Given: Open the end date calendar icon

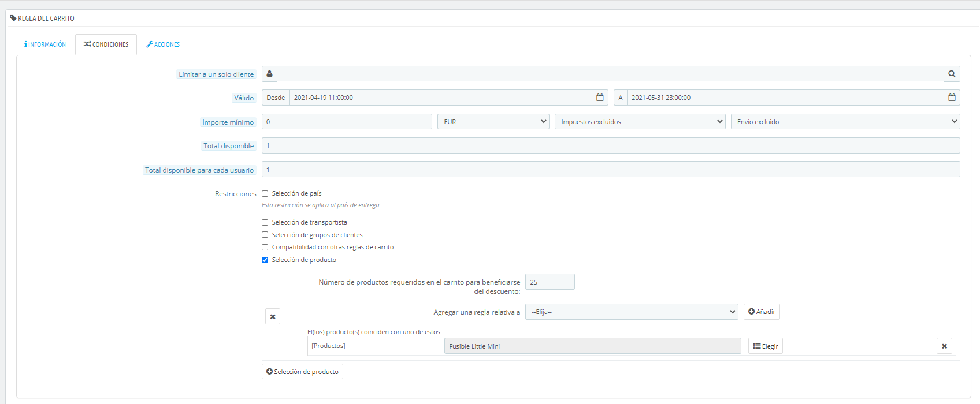Looking at the screenshot, I should click(x=952, y=98).
